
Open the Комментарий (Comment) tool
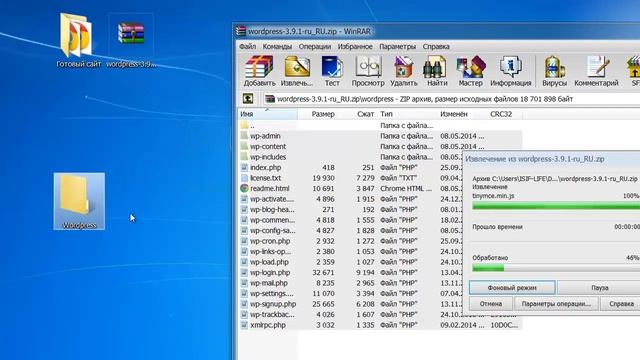tap(596, 71)
